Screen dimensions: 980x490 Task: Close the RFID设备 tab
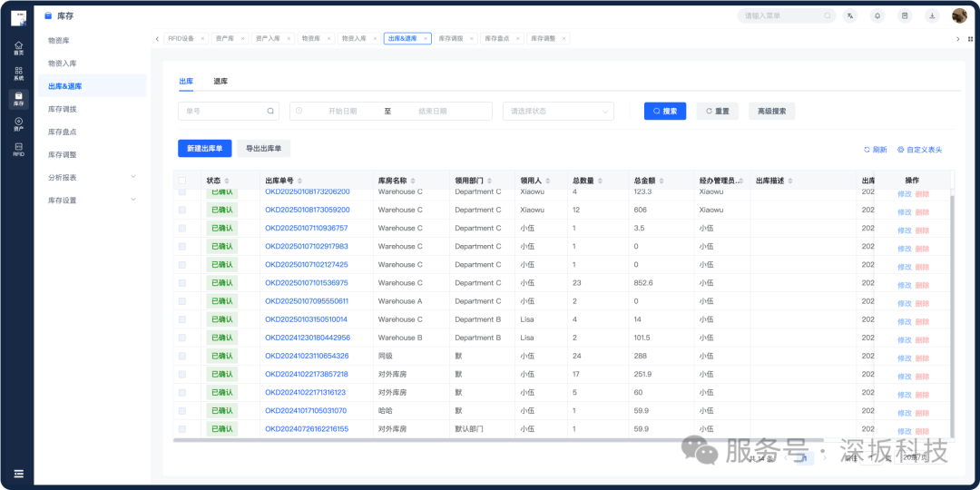coord(201,39)
